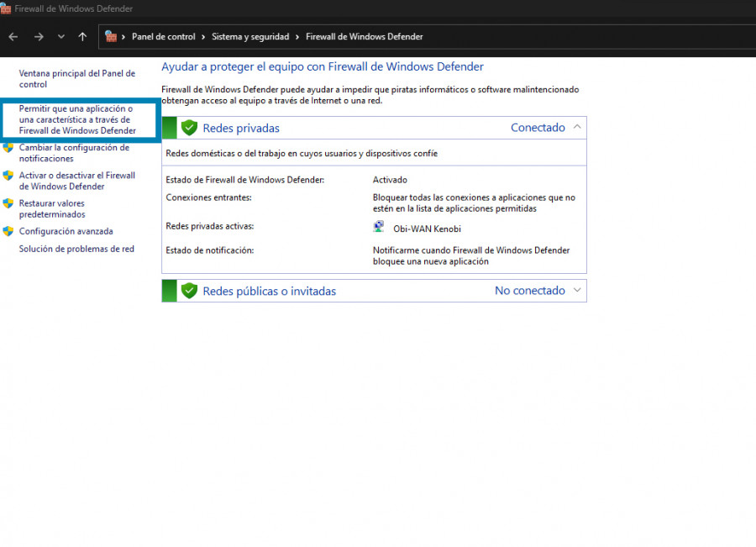Image resolution: width=756 pixels, height=547 pixels.
Task: Select Panel de control in the breadcrumb
Action: pos(163,37)
